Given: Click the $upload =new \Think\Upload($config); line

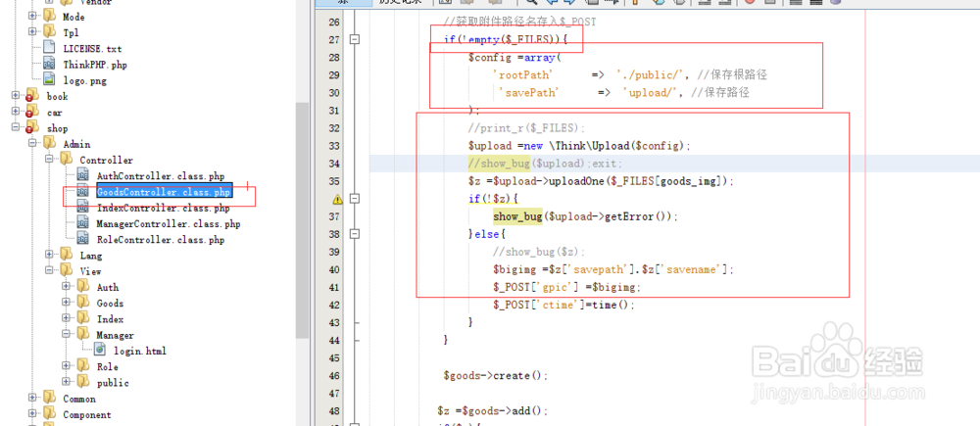Looking at the screenshot, I should [579, 146].
